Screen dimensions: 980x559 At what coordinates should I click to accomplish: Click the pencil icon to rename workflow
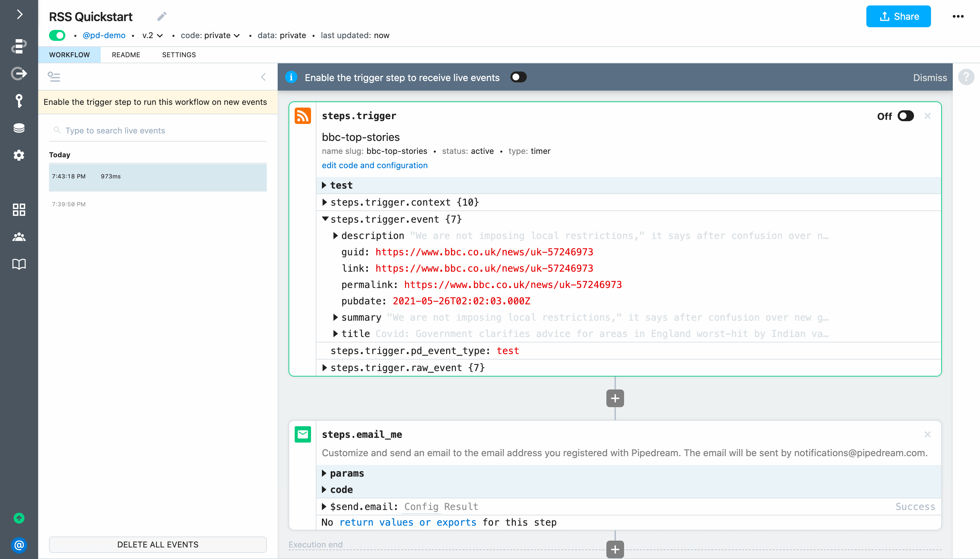tap(162, 16)
